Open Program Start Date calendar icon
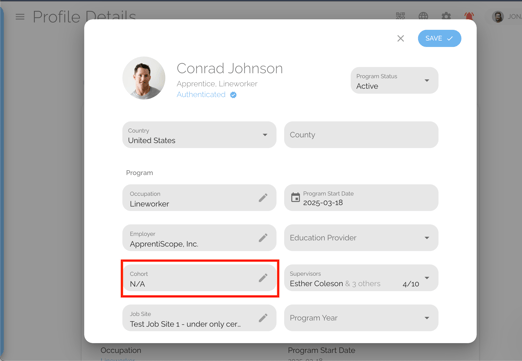This screenshot has width=522, height=361. click(x=295, y=197)
